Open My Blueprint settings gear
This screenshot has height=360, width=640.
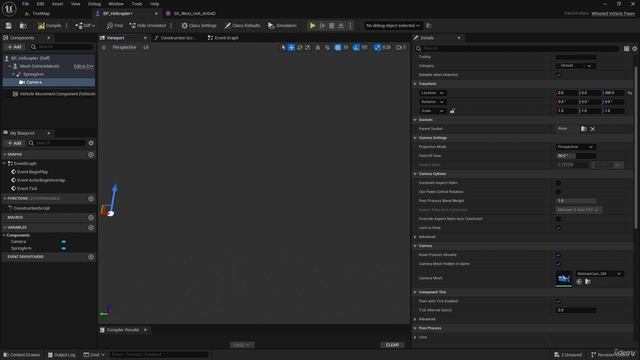click(x=91, y=143)
